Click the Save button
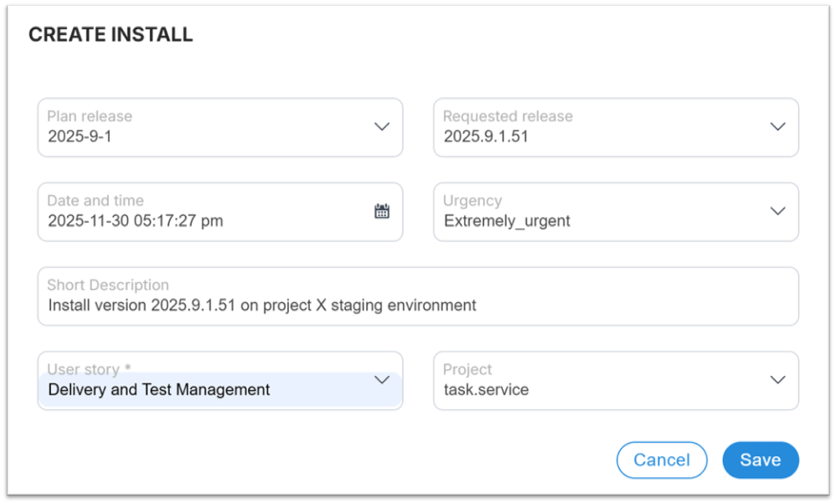This screenshot has height=504, width=836. pyautogui.click(x=760, y=460)
